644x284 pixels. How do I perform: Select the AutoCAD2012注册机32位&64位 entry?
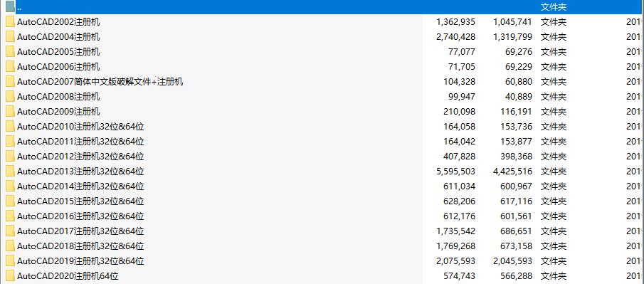(x=80, y=156)
